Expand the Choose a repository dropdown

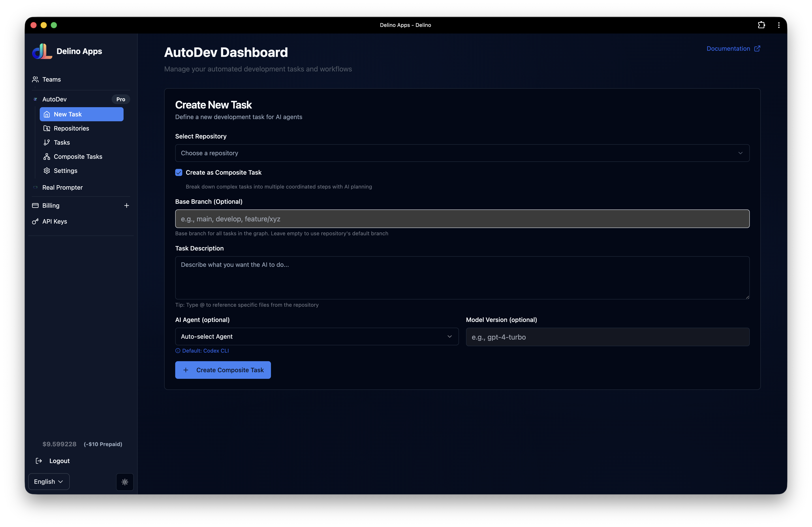click(462, 153)
